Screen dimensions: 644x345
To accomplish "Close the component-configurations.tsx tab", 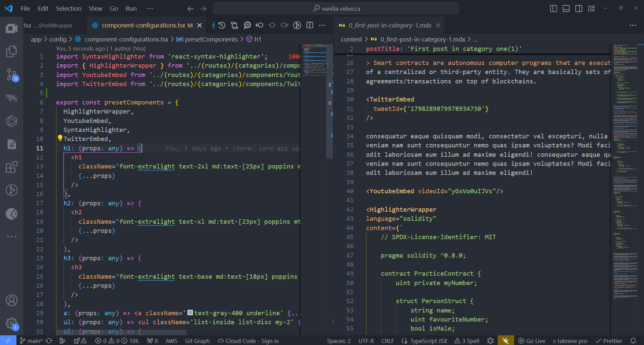I will [200, 25].
